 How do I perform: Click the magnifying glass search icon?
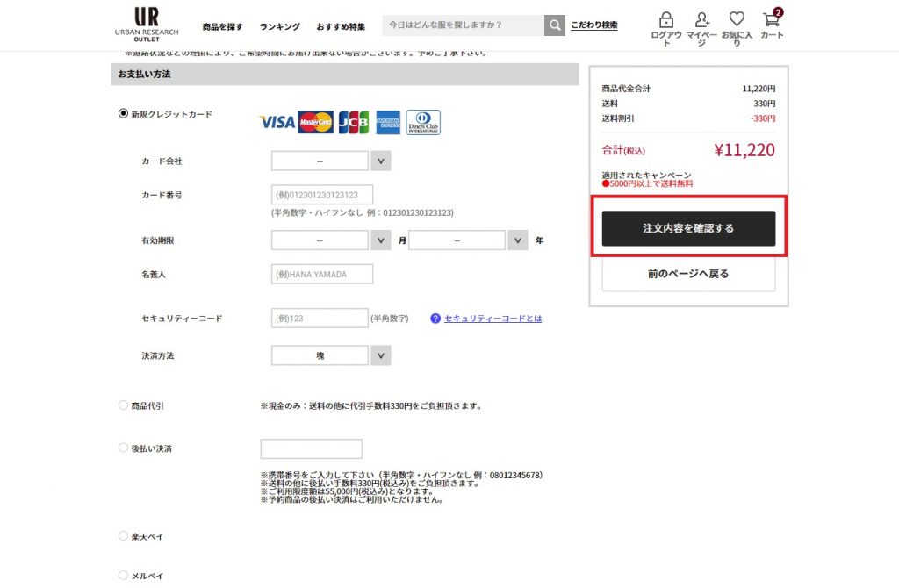[554, 25]
